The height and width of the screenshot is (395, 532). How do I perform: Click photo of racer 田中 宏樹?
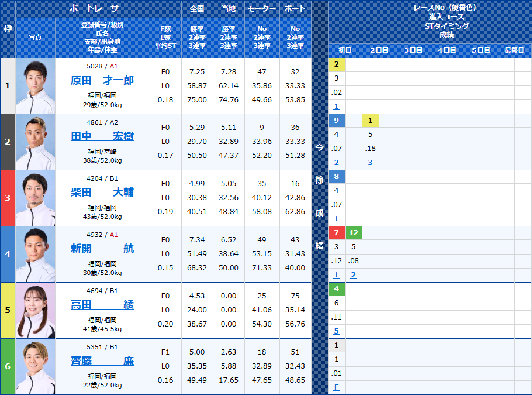tap(35, 142)
